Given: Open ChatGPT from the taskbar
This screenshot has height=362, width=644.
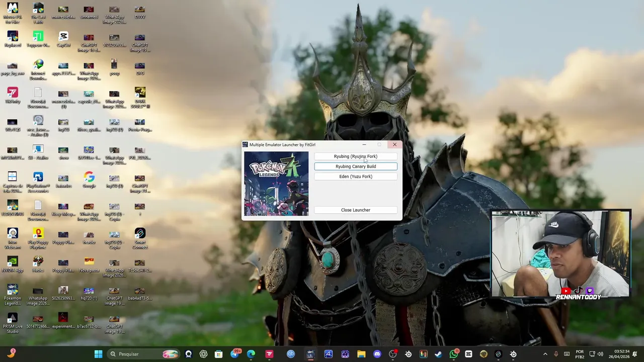Looking at the screenshot, I should point(204,354).
